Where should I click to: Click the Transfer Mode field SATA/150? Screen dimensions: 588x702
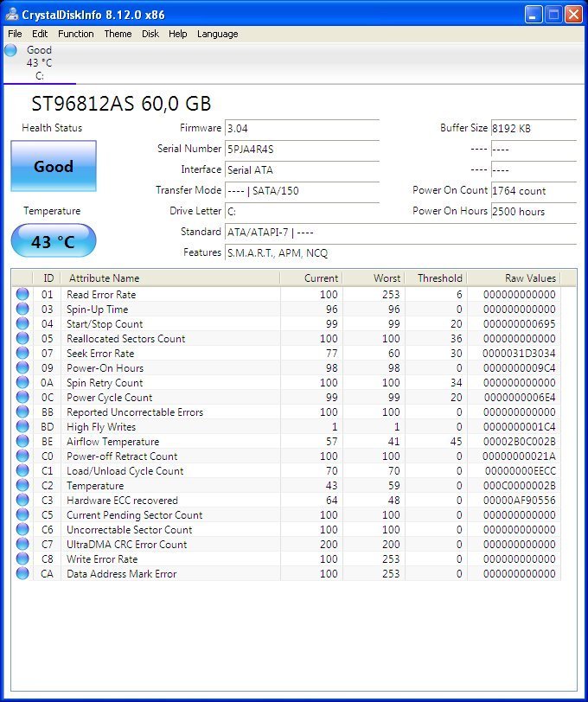tap(302, 191)
